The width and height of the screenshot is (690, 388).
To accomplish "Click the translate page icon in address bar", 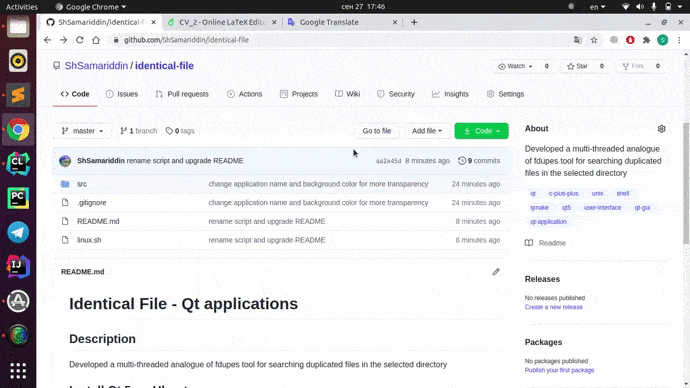I will coord(578,40).
